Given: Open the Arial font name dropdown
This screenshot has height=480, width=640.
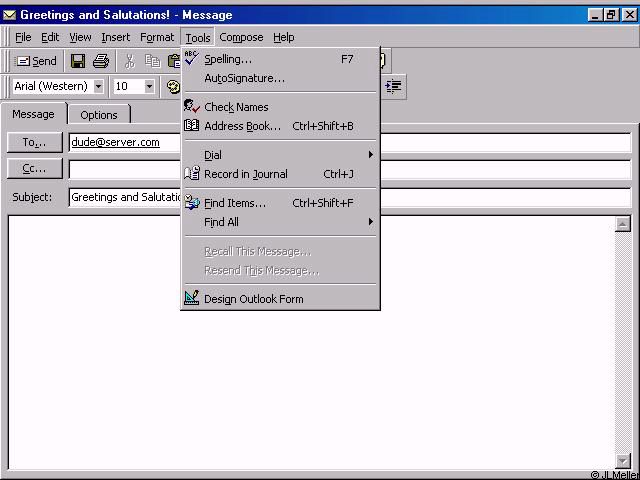Looking at the screenshot, I should pos(98,87).
